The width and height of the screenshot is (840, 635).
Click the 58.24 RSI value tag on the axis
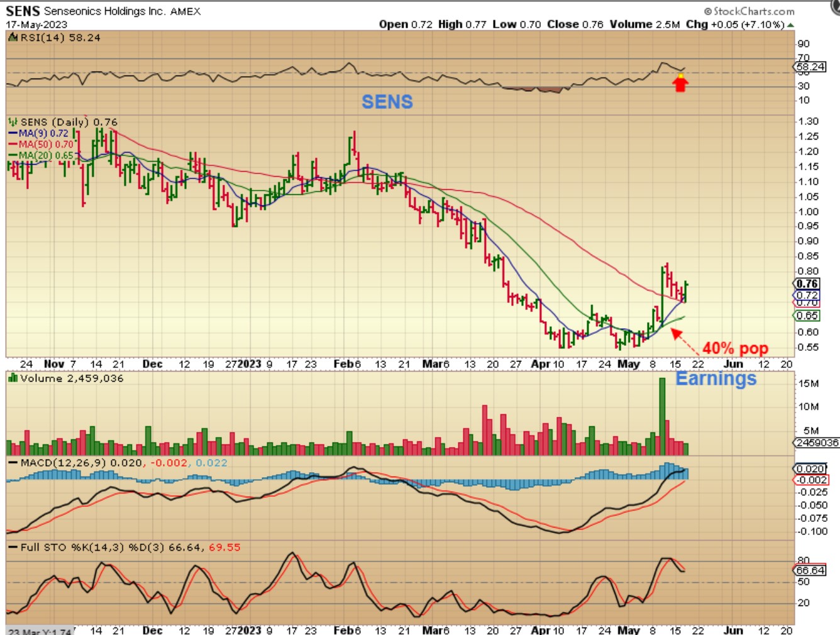pos(810,67)
